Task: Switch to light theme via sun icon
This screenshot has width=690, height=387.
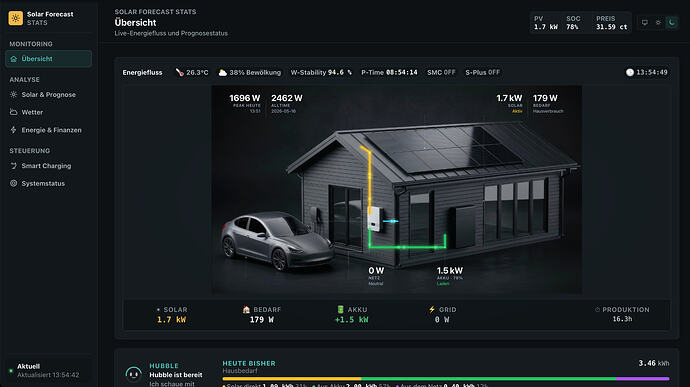Action: [x=658, y=22]
